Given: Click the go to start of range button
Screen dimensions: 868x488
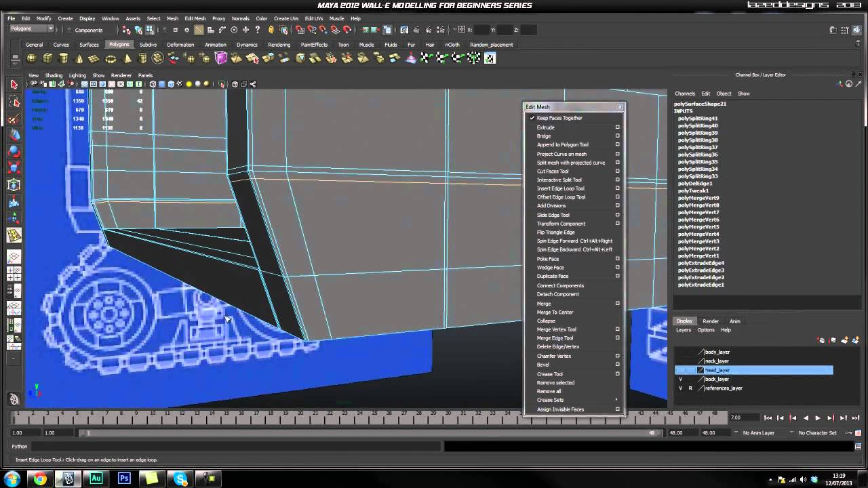Looking at the screenshot, I should point(768,418).
